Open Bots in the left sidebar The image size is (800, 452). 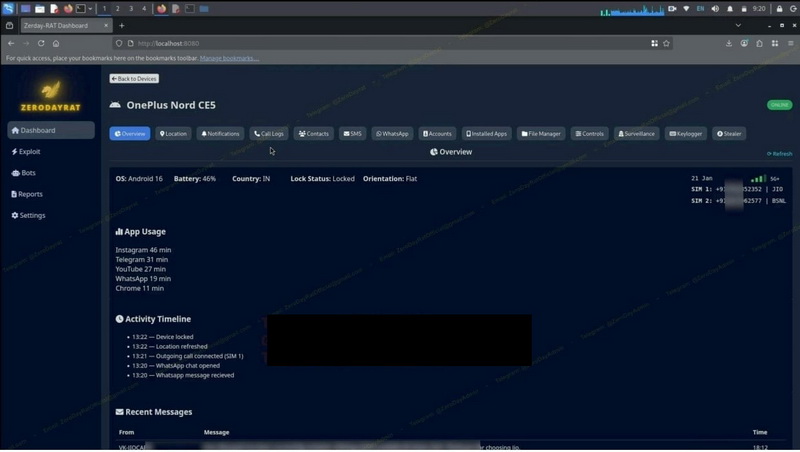coord(24,173)
